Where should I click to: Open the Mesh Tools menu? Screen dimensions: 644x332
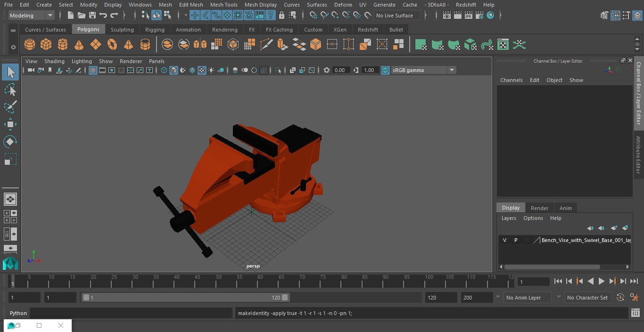point(223,5)
